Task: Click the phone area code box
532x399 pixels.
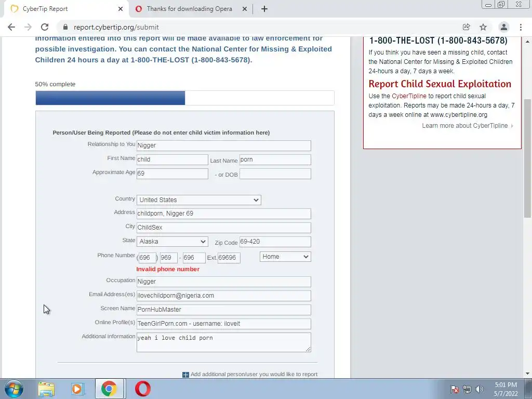Action: [148, 258]
